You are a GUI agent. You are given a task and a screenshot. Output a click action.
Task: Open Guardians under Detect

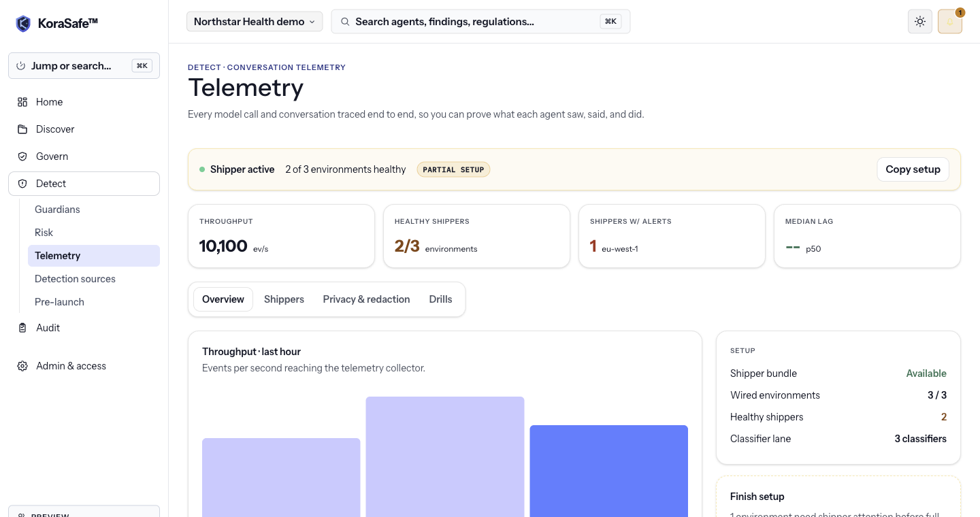[x=94, y=210]
